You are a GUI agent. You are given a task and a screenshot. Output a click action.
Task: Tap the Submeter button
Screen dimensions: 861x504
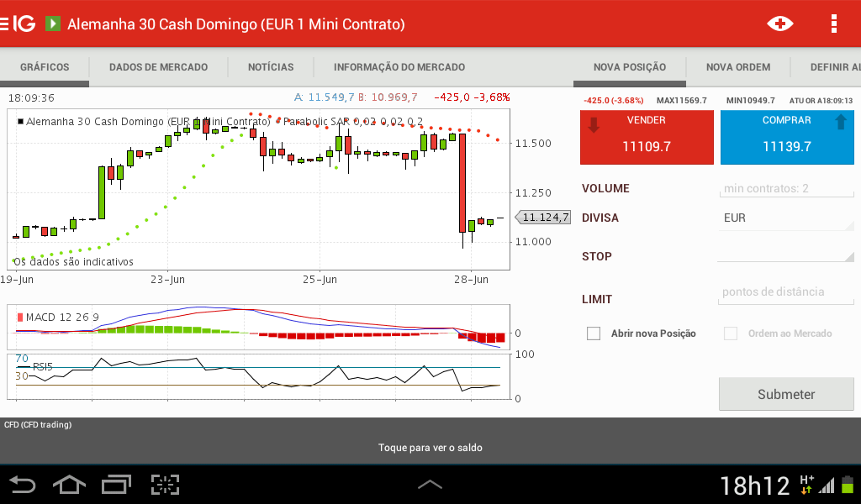tap(786, 394)
